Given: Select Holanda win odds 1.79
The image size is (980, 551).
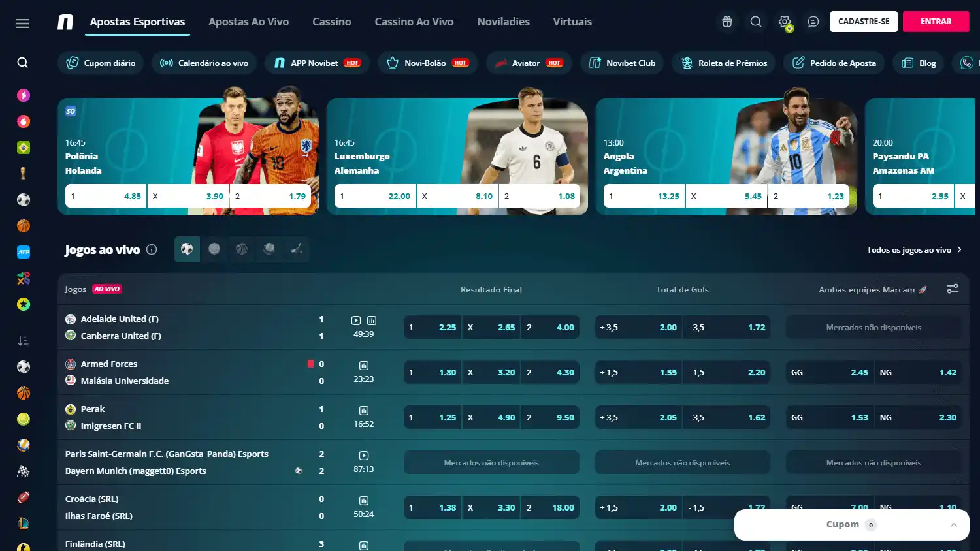Looking at the screenshot, I should 270,196.
